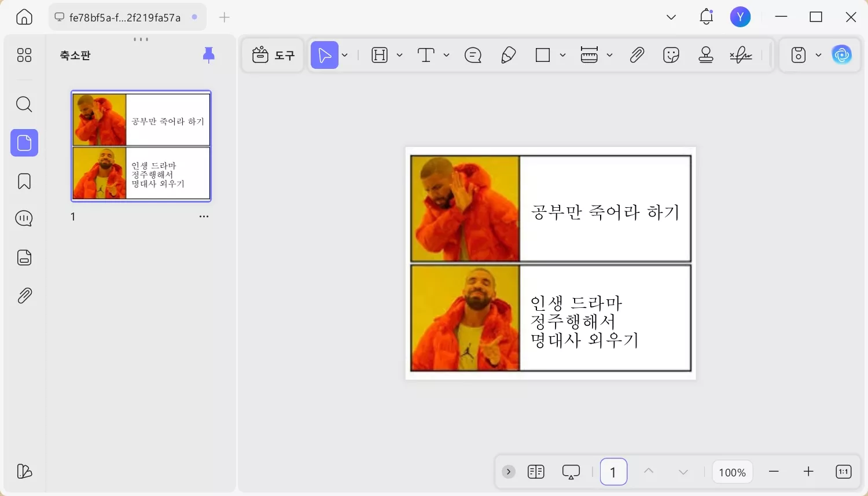Open the search panel in the sidebar
868x496 pixels.
pyautogui.click(x=24, y=104)
